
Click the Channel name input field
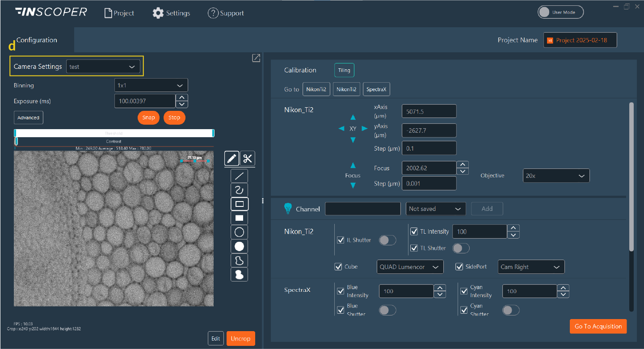point(362,208)
